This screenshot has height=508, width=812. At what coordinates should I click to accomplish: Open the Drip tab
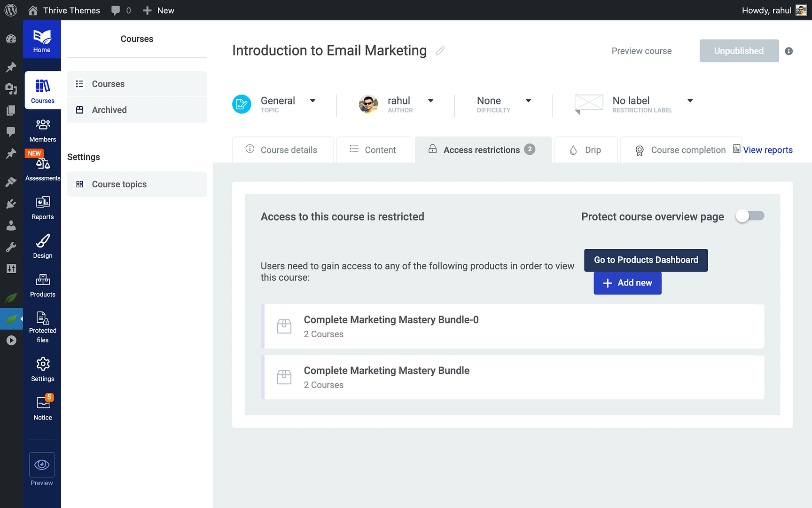586,150
